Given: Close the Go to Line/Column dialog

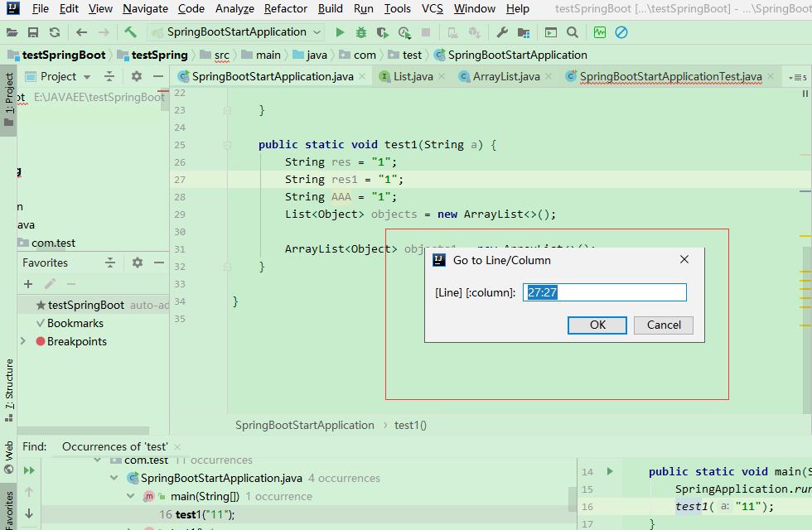Looking at the screenshot, I should (684, 259).
